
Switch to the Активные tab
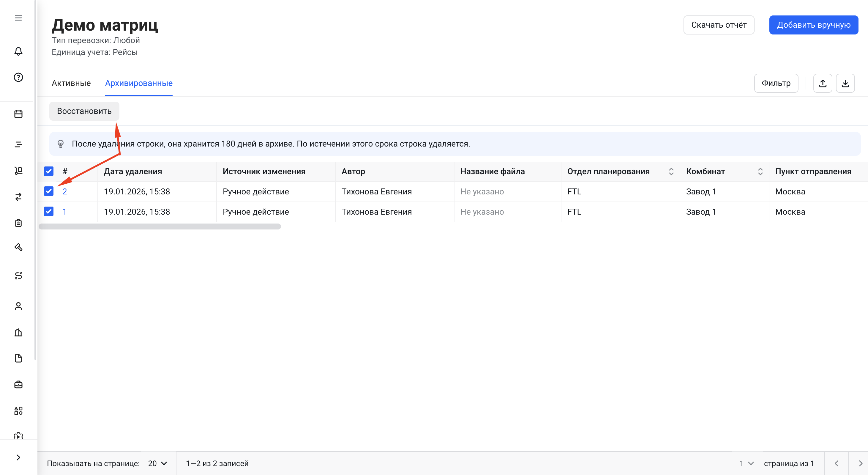pos(71,83)
